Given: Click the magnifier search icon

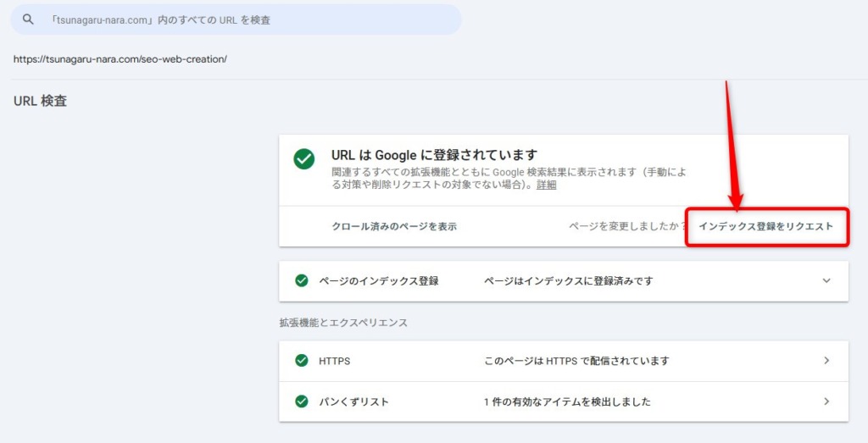Looking at the screenshot, I should pyautogui.click(x=28, y=19).
